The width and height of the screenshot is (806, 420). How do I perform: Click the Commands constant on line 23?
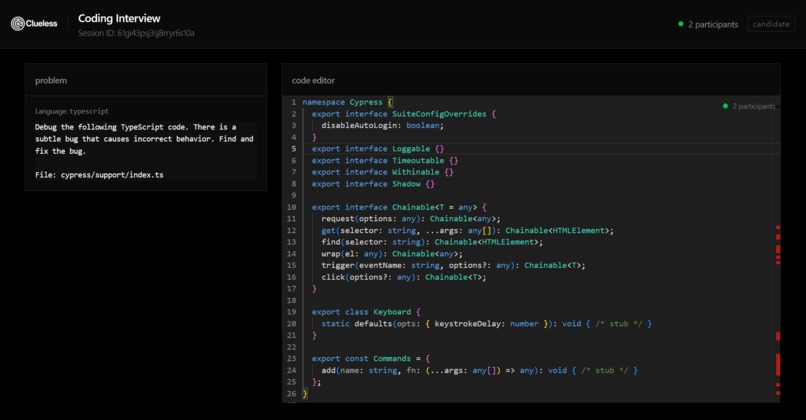392,359
